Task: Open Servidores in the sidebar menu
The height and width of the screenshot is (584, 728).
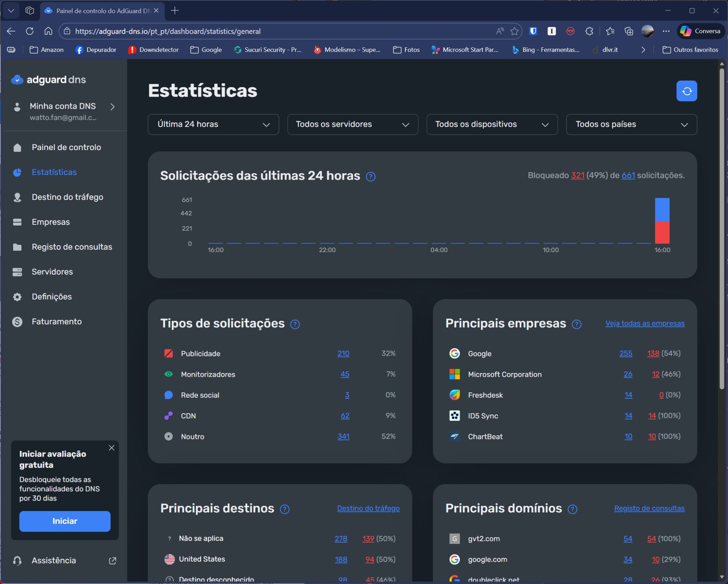Action: tap(52, 272)
